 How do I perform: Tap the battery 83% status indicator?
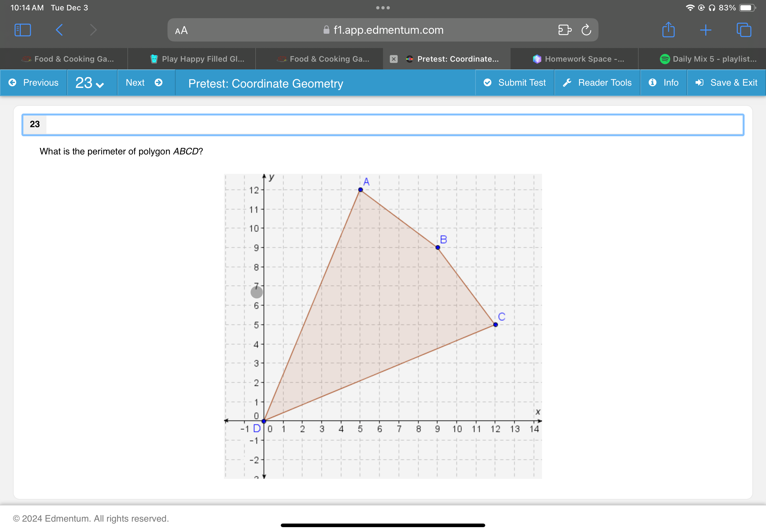click(737, 8)
